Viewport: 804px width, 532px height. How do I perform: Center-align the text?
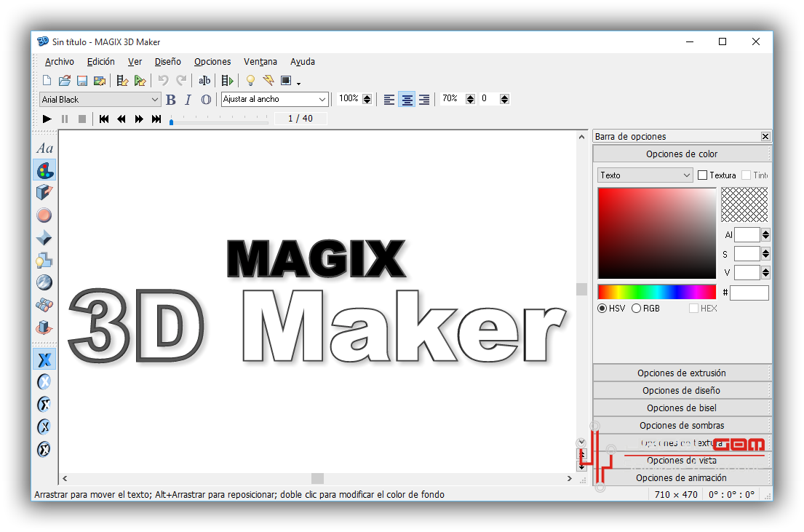coord(407,100)
